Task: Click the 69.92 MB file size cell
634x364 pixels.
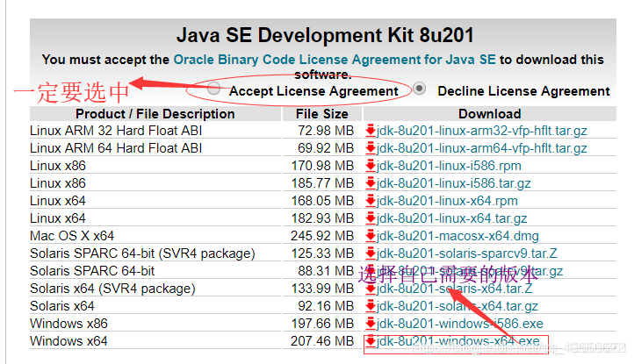Action: 326,148
